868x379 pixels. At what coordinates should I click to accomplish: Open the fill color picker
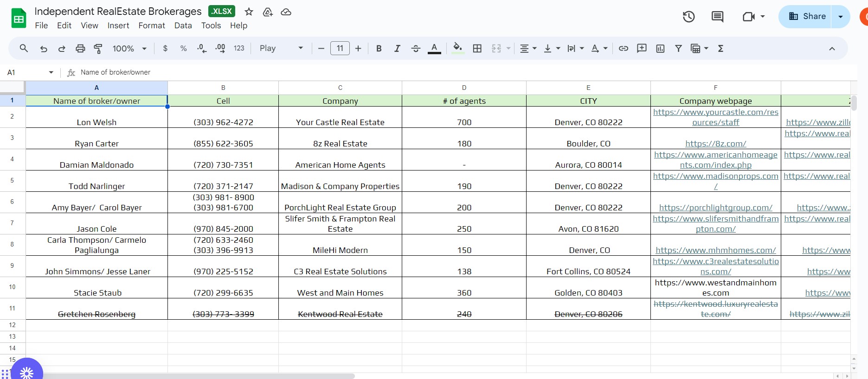point(458,48)
